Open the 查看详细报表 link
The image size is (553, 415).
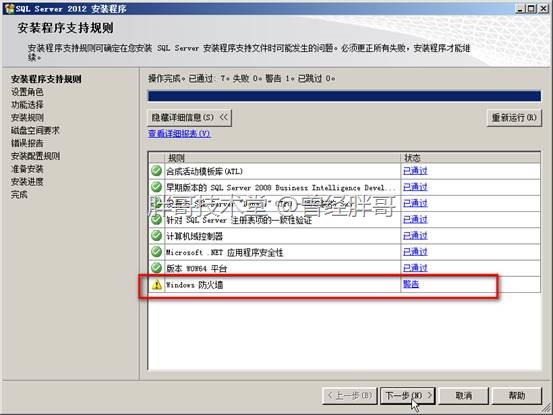point(179,133)
